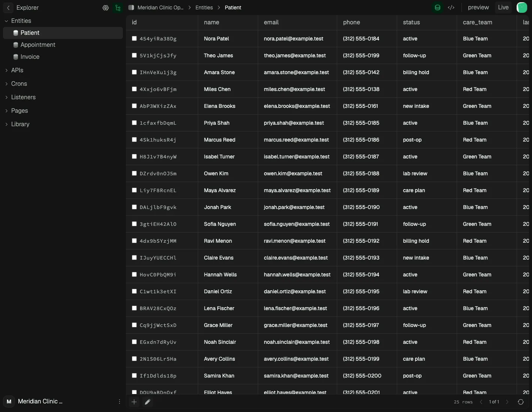Toggle the green tree structure view icon

[118, 7]
